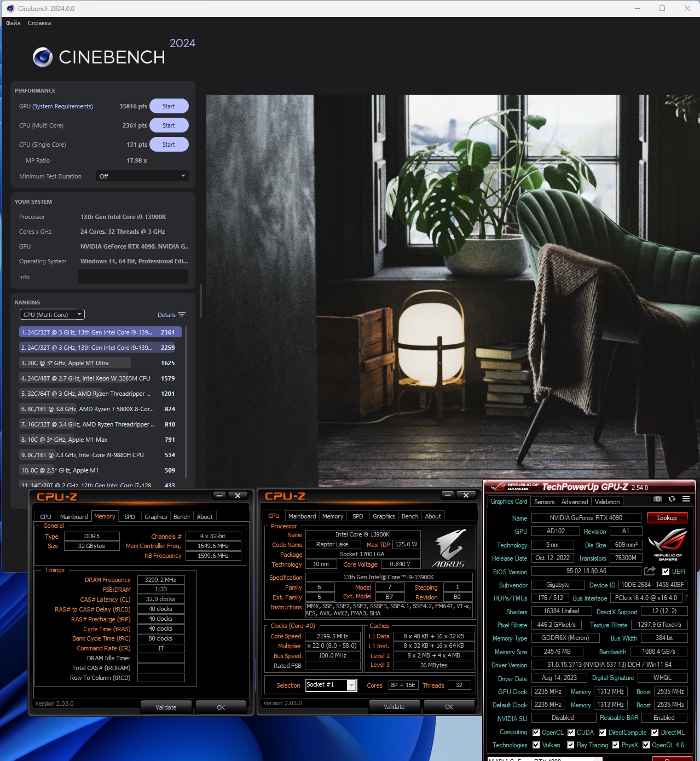Toggle the CUDA checkbox
Viewport: 700px width, 761px height.
pos(571,733)
